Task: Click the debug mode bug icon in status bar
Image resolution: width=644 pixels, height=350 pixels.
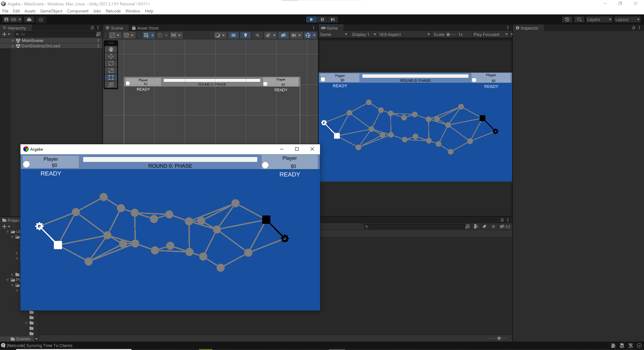Action: 613,346
